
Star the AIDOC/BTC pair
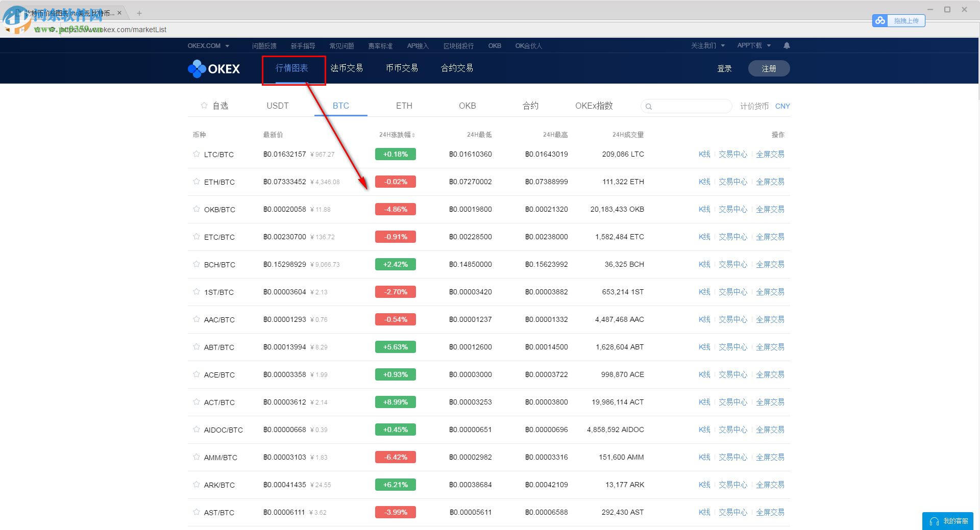tap(197, 430)
